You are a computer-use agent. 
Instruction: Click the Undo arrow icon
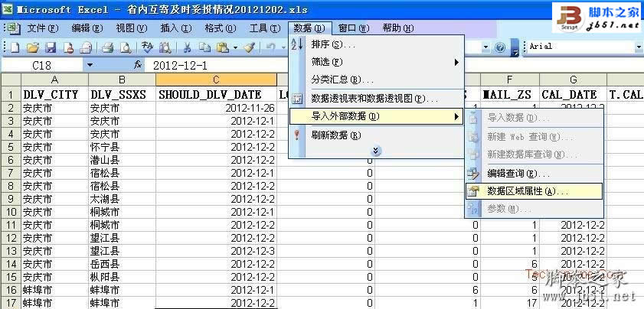271,47
